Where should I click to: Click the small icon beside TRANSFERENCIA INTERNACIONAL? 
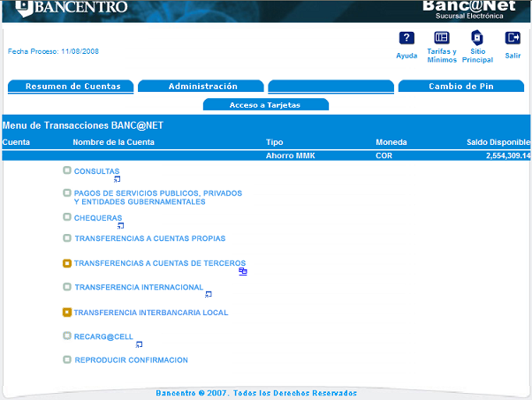[x=209, y=294]
